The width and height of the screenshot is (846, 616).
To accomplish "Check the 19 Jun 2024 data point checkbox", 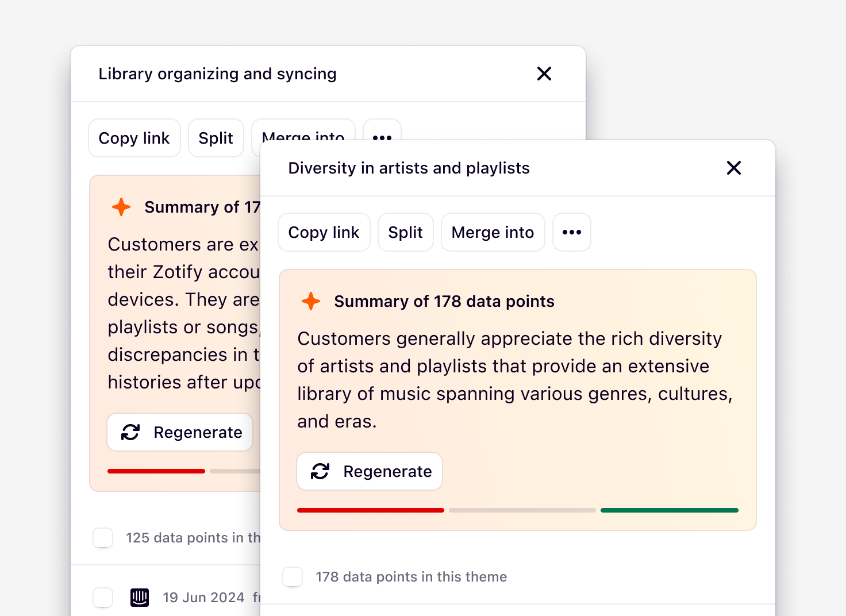I will click(x=103, y=598).
